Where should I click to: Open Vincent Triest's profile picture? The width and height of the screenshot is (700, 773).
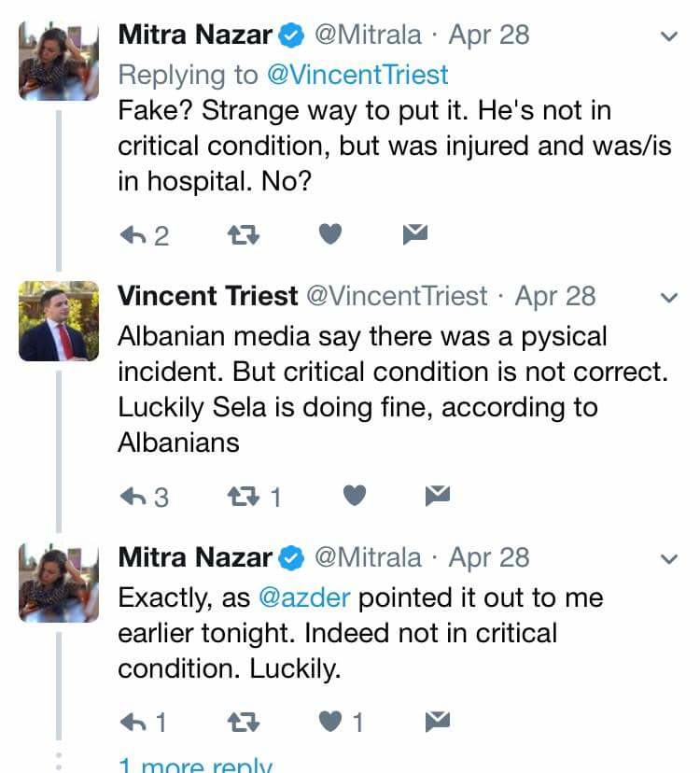point(58,321)
